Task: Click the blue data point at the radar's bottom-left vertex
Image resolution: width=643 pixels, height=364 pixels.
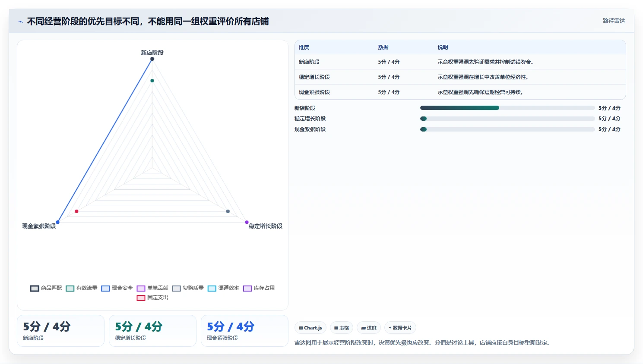Action: [57, 222]
